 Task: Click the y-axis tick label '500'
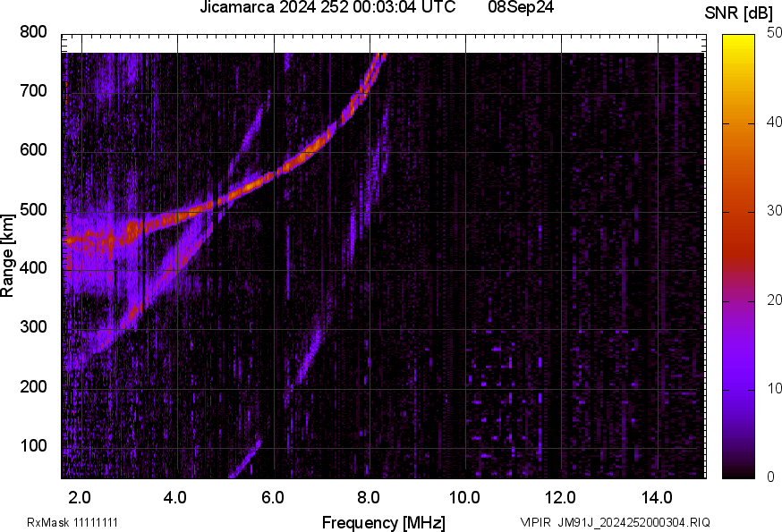click(33, 209)
